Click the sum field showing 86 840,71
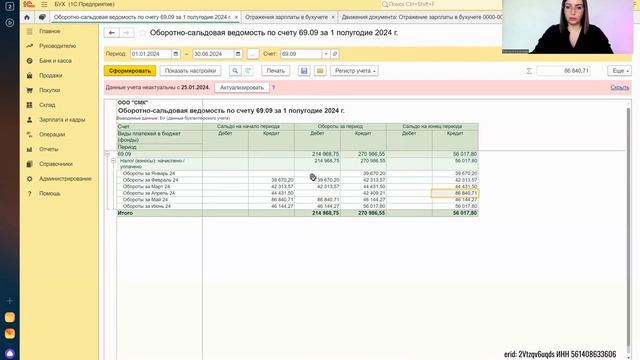Viewport: 640px width, 360px height. coord(564,71)
